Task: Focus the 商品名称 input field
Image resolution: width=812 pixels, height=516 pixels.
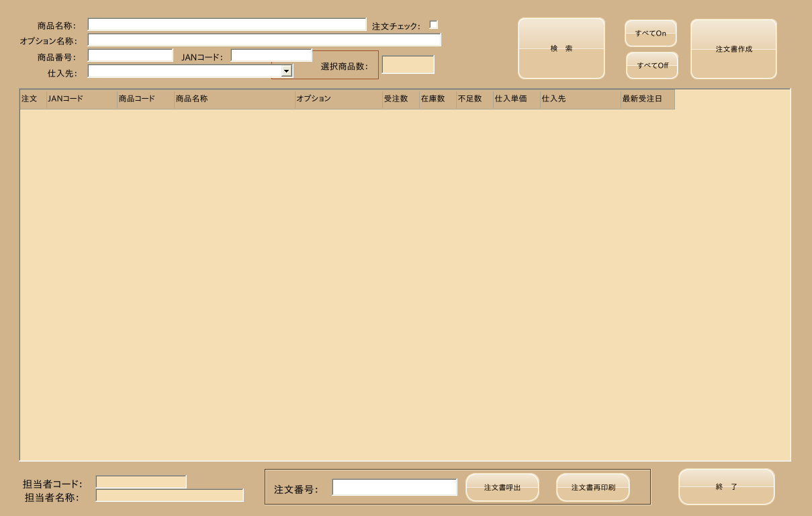Action: coord(227,25)
